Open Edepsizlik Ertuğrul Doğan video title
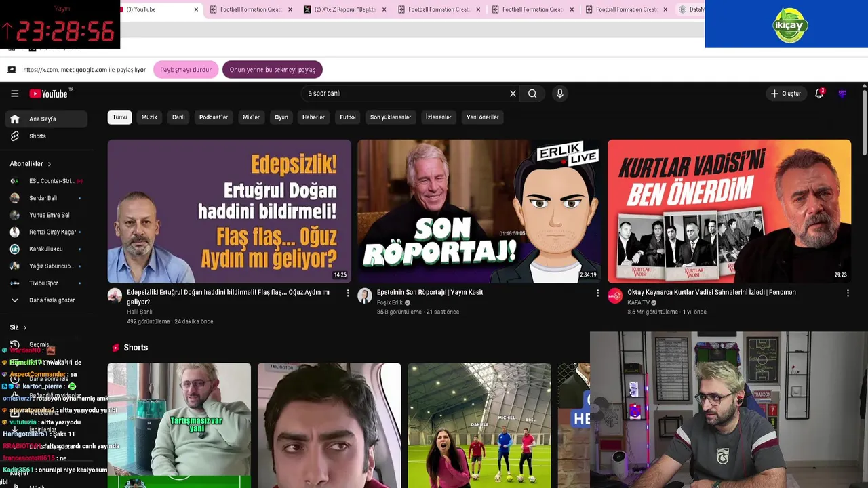The height and width of the screenshot is (488, 868). pos(229,297)
